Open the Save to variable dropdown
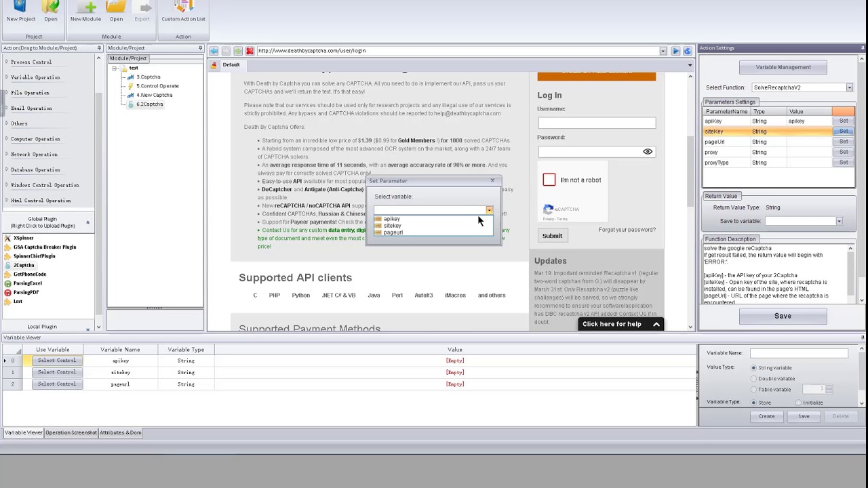Image resolution: width=868 pixels, height=488 pixels. point(839,221)
